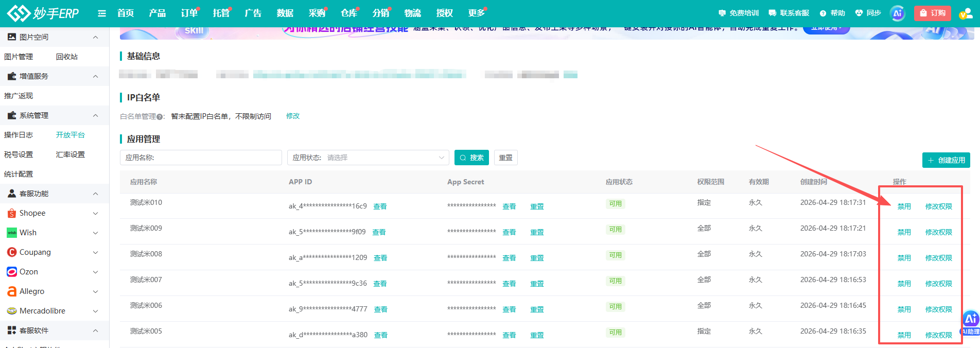Click the red 订购 button

932,13
